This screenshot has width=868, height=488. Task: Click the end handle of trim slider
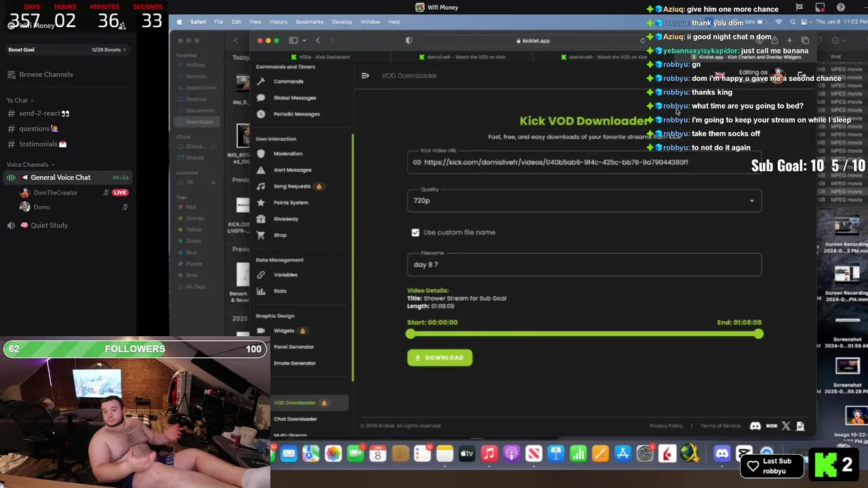pos(758,334)
